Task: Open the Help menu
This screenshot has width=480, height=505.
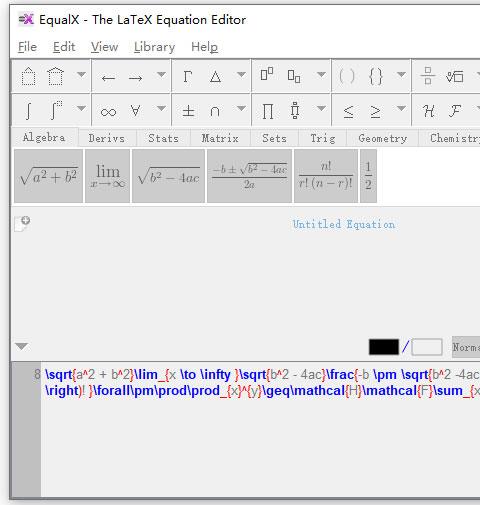Action: coord(204,47)
